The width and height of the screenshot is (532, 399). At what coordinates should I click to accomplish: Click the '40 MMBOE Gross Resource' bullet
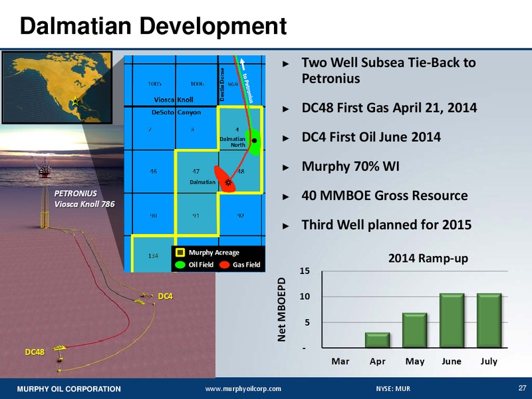tap(384, 196)
